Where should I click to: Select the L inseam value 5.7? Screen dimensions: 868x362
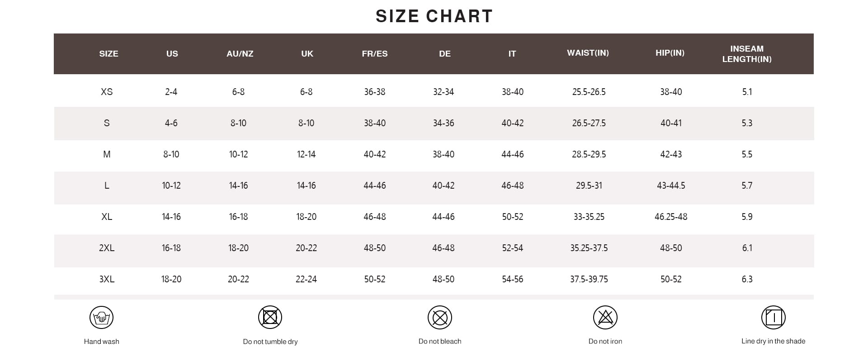point(747,186)
